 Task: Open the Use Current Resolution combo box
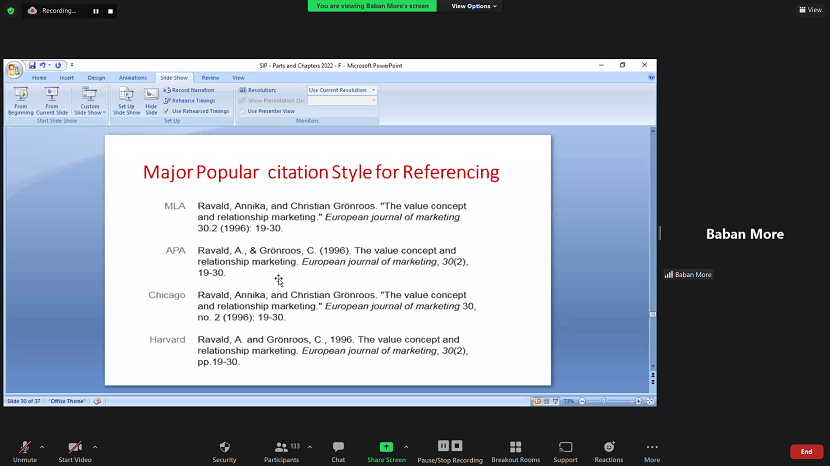click(342, 90)
